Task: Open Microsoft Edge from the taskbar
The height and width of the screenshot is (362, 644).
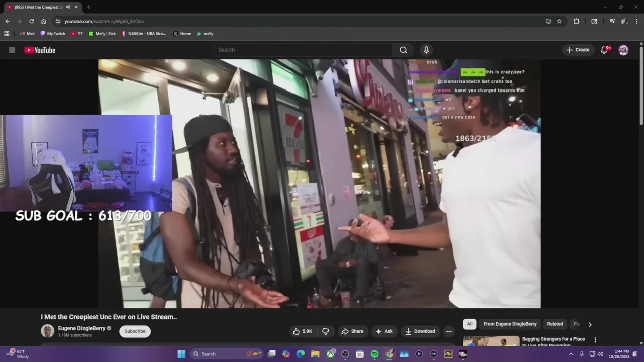Action: [301, 354]
